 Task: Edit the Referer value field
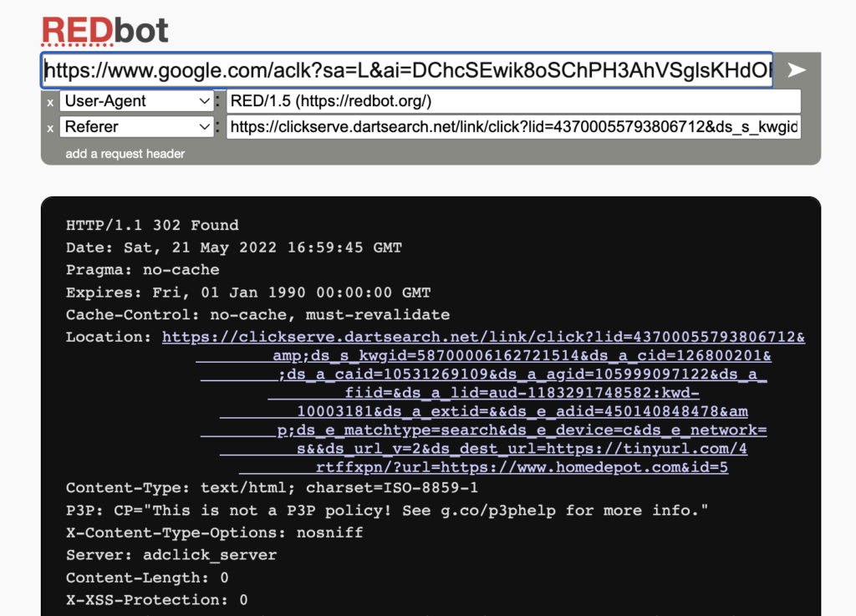(514, 127)
